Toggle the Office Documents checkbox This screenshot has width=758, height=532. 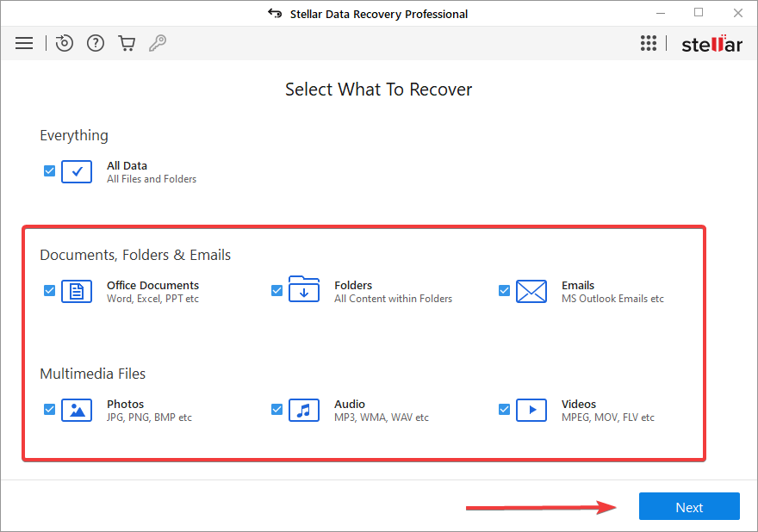pos(49,290)
